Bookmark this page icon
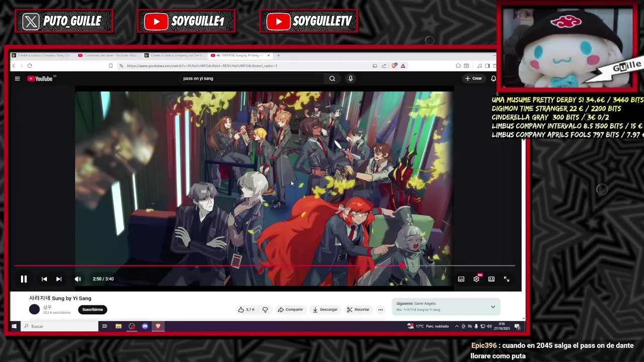644x362 pixels. (x=111, y=66)
